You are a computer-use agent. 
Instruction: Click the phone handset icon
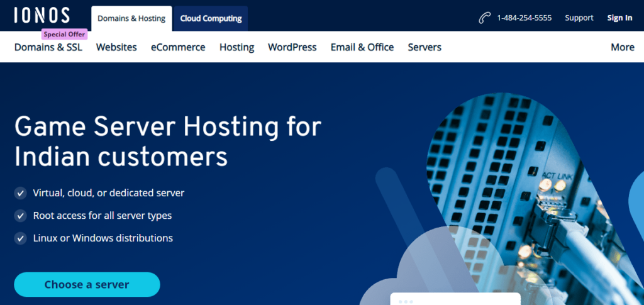pyautogui.click(x=484, y=18)
